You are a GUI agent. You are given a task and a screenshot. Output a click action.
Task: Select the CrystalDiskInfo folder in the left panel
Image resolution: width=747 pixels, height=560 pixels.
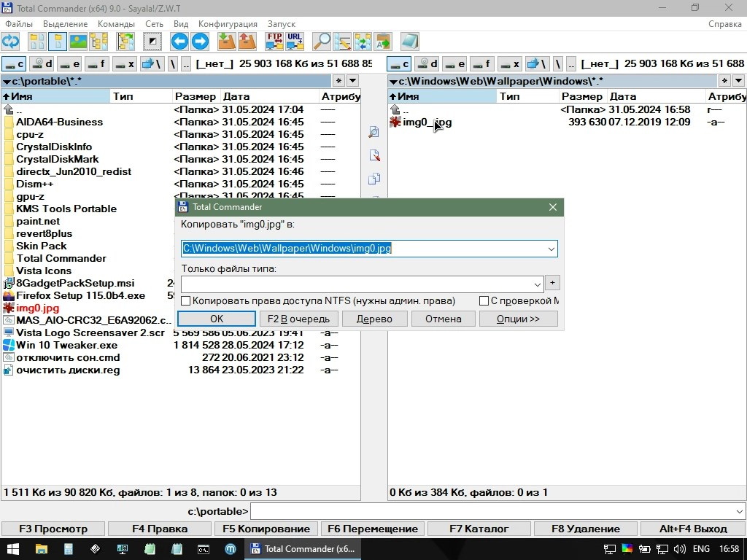click(x=54, y=147)
